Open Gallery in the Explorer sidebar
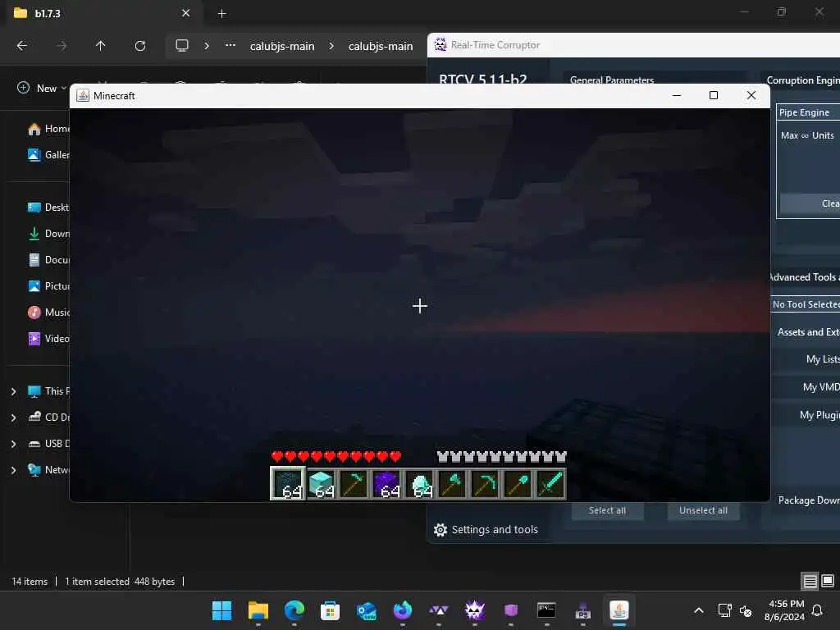The image size is (840, 630). click(48, 155)
